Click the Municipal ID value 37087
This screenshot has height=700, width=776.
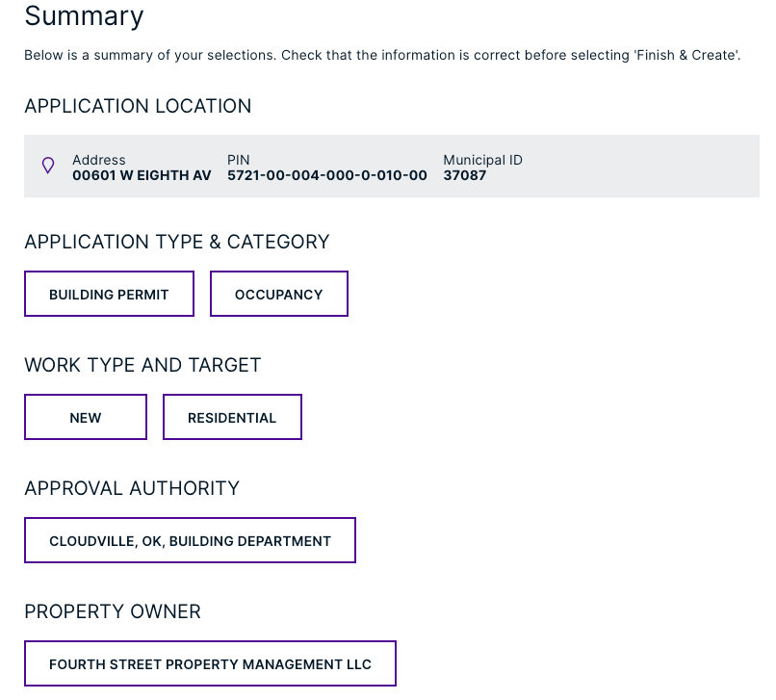465,175
